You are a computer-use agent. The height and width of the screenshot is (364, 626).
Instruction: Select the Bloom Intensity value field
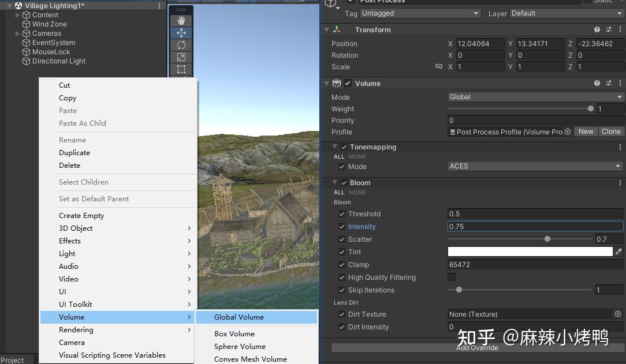point(535,226)
